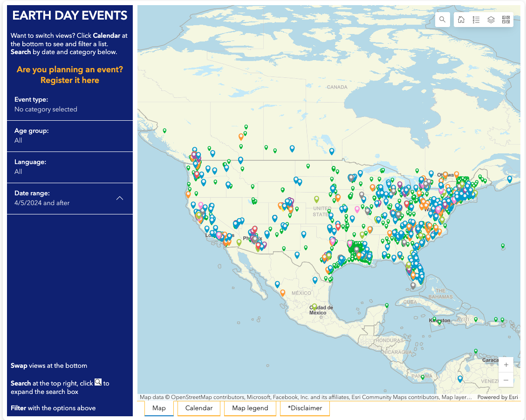Zoom in on the map
This screenshot has height=420, width=526.
pos(506,365)
